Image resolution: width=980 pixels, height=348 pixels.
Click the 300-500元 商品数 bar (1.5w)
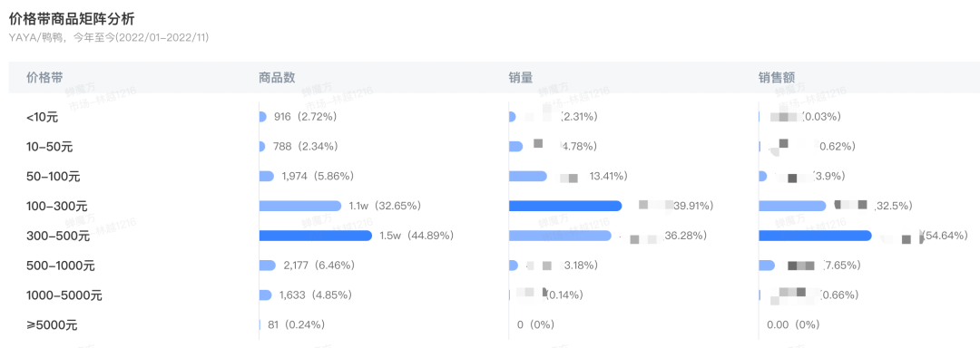(x=316, y=236)
